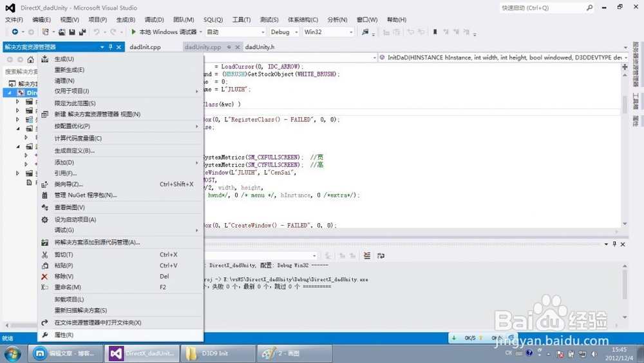Open 添加(D) submenu
644x363 pixels.
pyautogui.click(x=121, y=162)
